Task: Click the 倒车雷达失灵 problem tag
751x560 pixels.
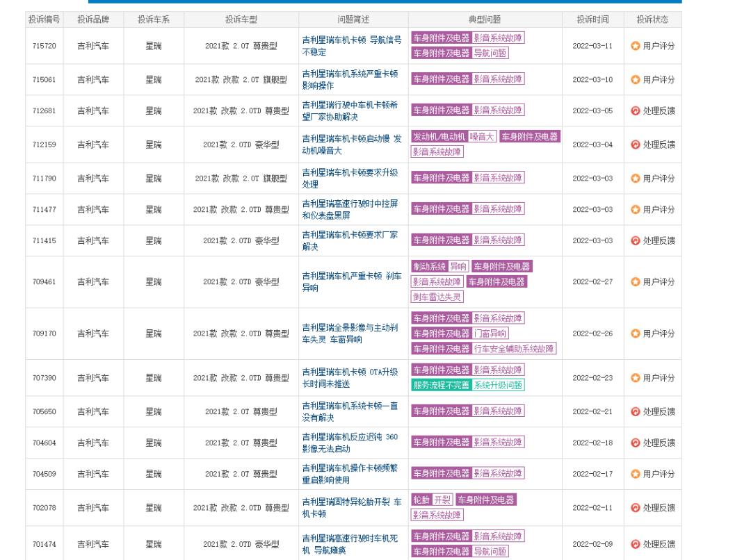Action: (x=437, y=297)
